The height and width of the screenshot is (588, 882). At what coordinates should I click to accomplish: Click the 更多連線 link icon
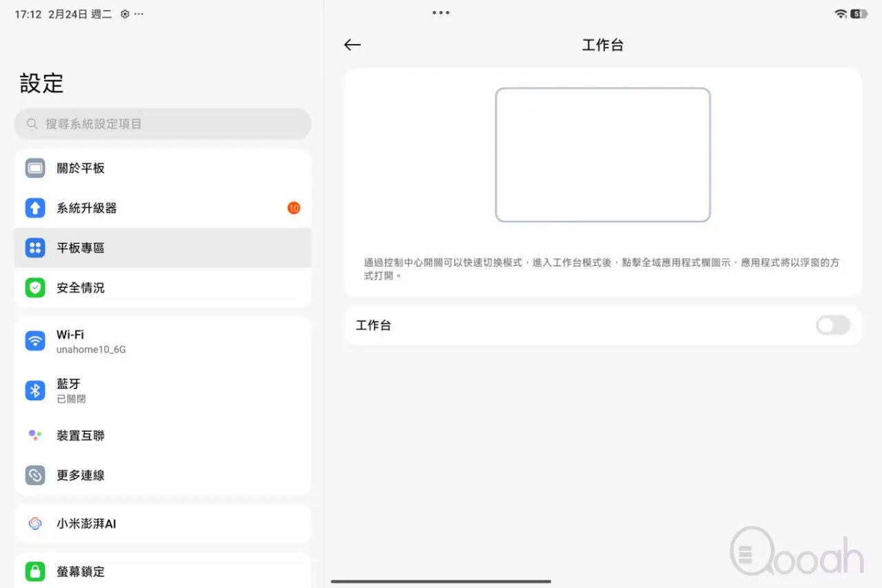[x=35, y=475]
